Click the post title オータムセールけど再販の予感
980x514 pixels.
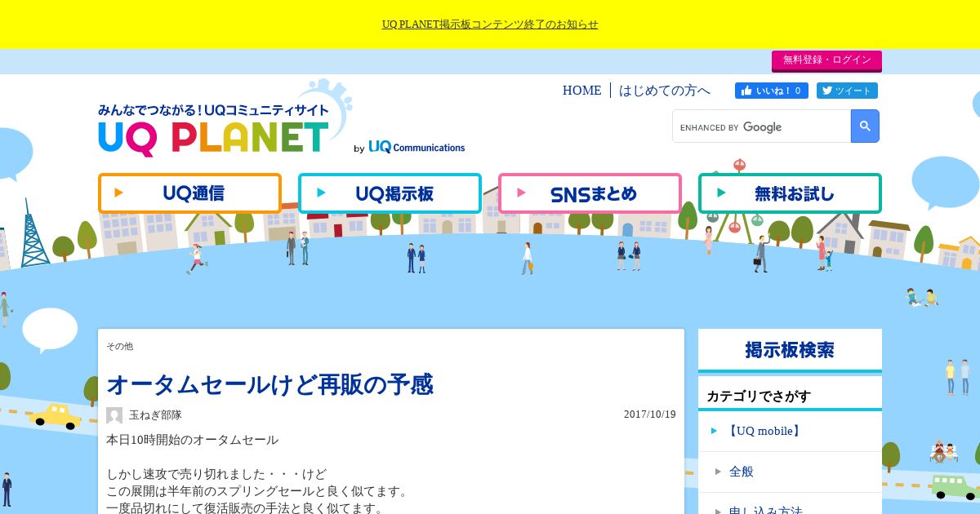269,384
